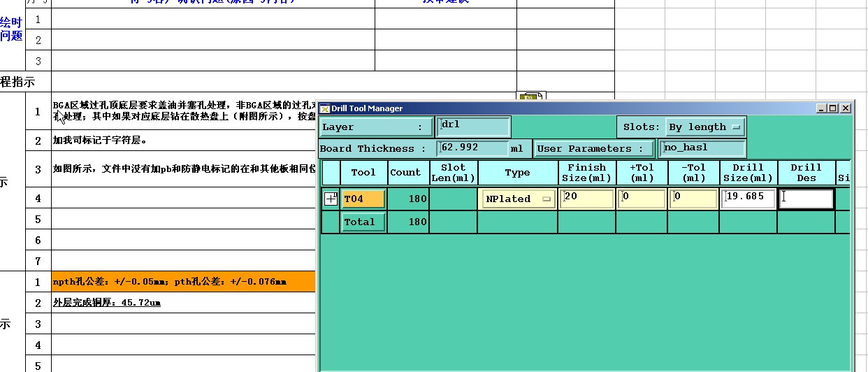This screenshot has height=372, width=868.
Task: Open the embedded file icon in spreadsheet
Action: click(530, 96)
